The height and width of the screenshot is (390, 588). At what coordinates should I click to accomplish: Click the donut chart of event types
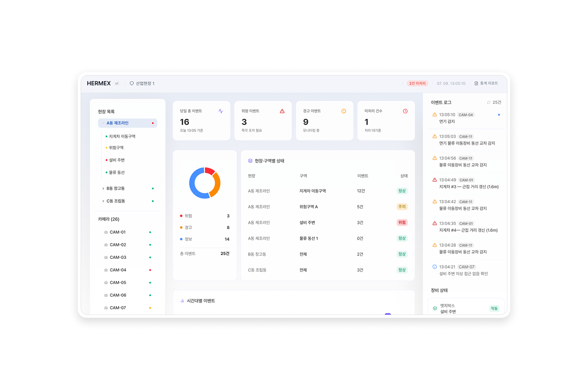pos(205,183)
